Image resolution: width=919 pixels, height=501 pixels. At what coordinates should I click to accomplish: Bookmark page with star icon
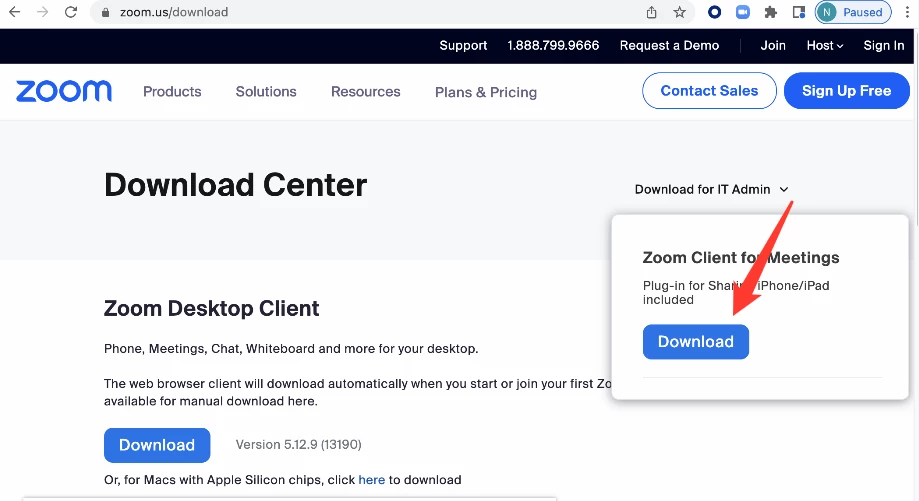[679, 12]
